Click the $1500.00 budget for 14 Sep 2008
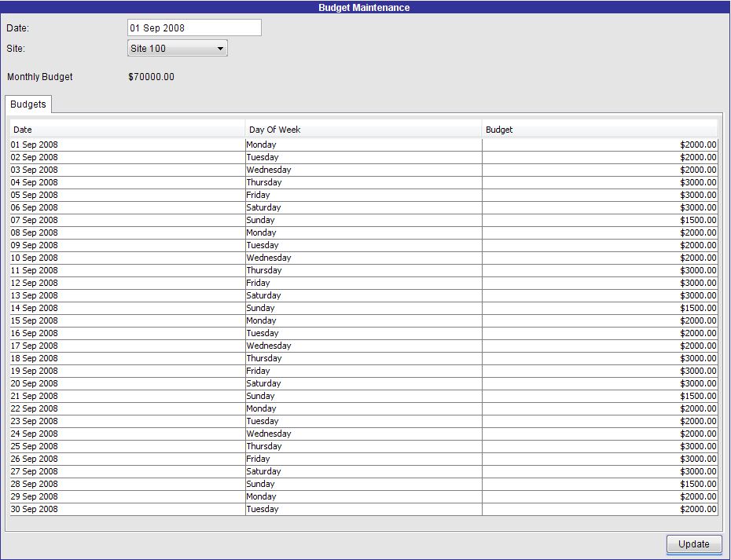 point(698,308)
